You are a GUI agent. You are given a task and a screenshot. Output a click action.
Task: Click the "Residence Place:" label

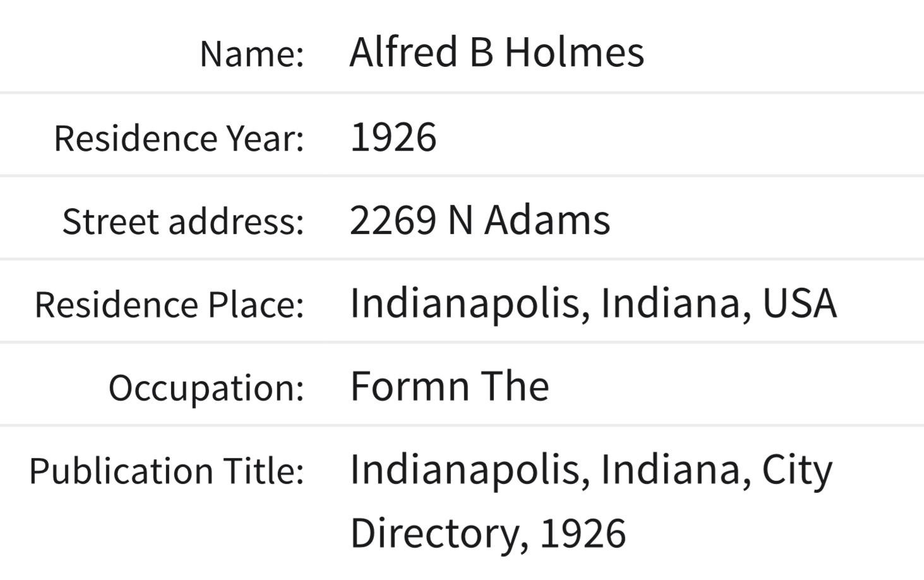point(169,304)
